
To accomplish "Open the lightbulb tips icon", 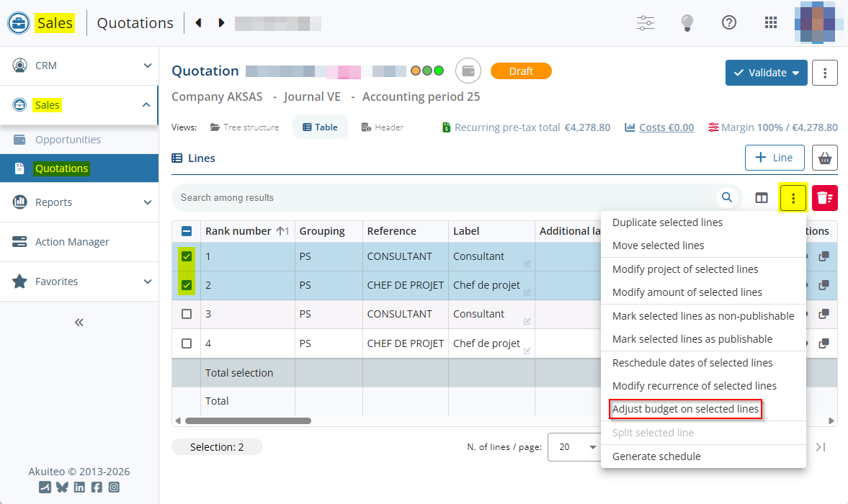I will [687, 23].
